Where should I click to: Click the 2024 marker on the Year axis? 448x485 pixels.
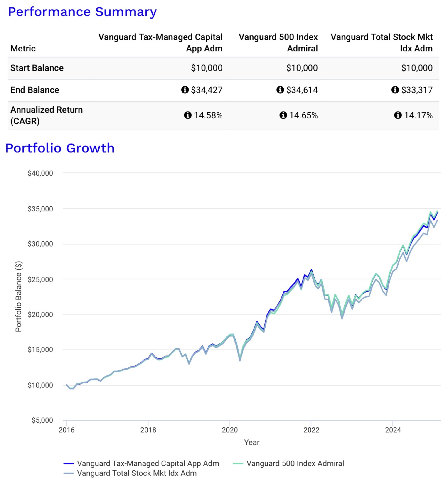tap(393, 430)
